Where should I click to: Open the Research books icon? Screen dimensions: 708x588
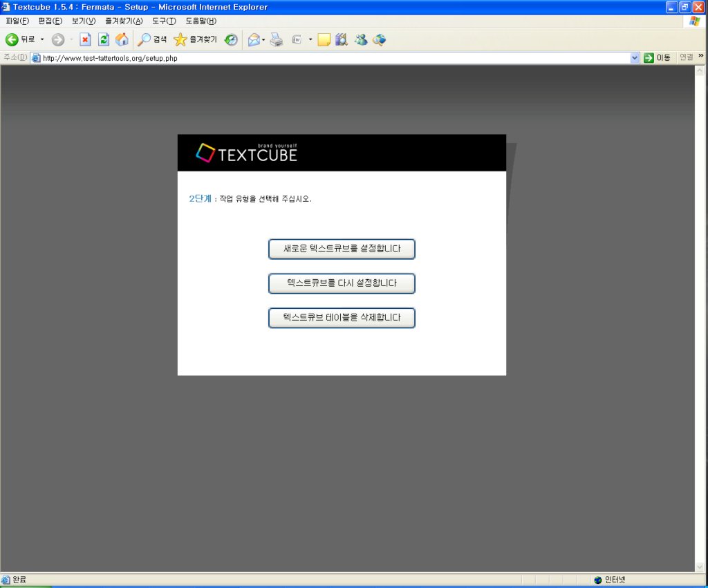click(x=342, y=39)
